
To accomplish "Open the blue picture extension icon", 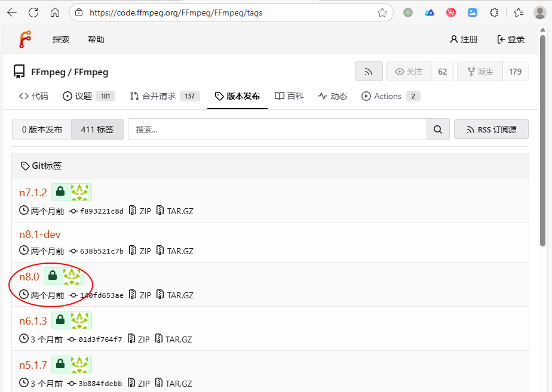I will 473,13.
